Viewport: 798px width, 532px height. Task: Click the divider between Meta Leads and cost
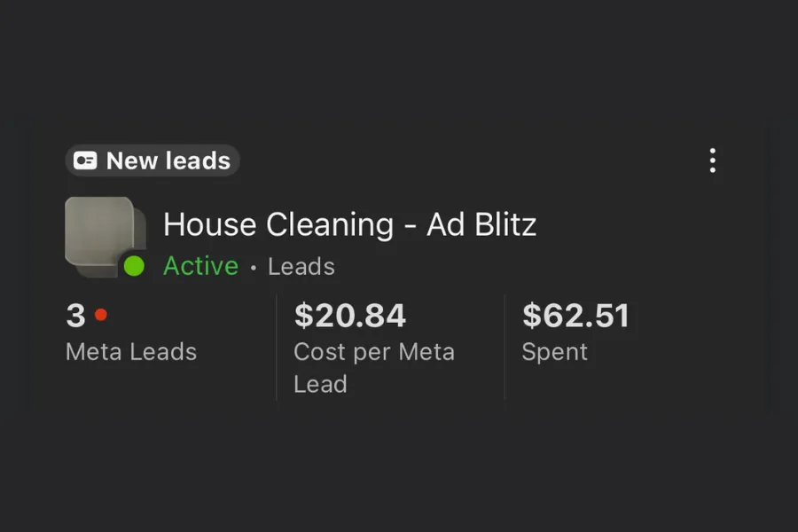pyautogui.click(x=277, y=348)
